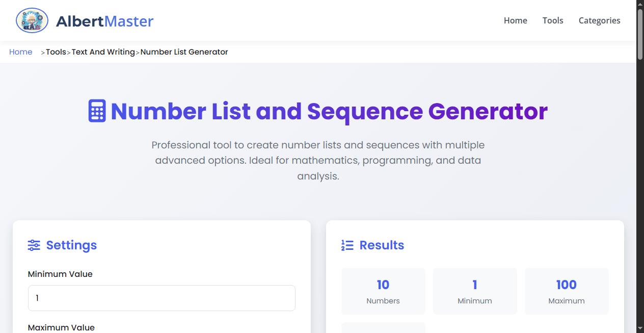The image size is (644, 333).
Task: Click the Number List Generator breadcrumb entry
Action: tap(184, 52)
